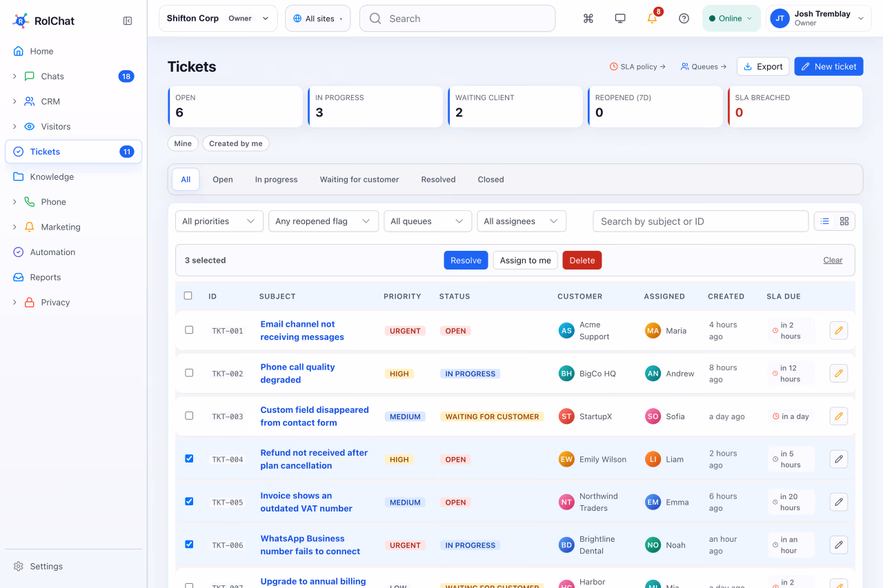
Task: Switch to the Resolved tab
Action: point(439,179)
